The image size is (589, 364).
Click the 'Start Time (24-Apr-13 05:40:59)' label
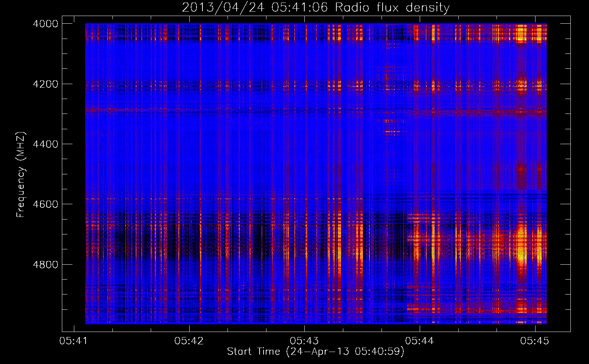[x=316, y=352]
